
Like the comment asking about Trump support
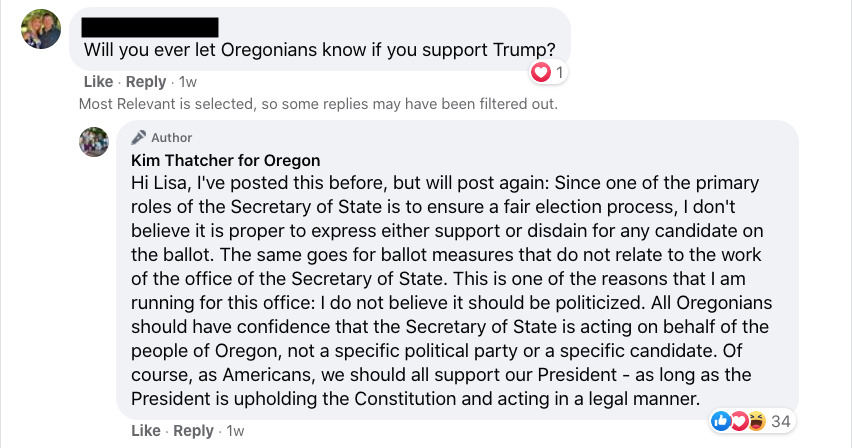[98, 82]
